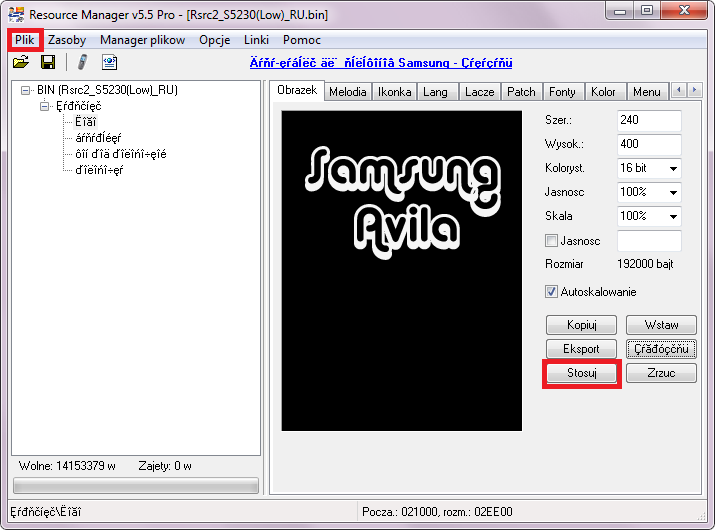The image size is (716, 530).
Task: Select the third child item in resource tree
Action: point(121,154)
